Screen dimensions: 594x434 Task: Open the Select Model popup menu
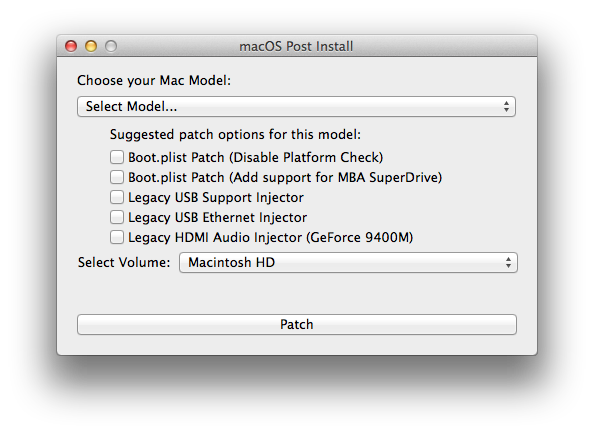click(x=296, y=106)
